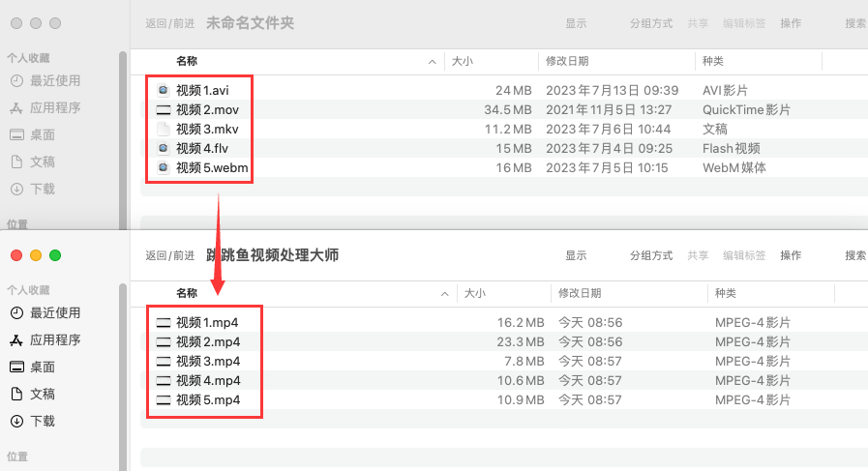Click 返回/前进 in the top window toolbar
The image size is (868, 471).
point(170,24)
